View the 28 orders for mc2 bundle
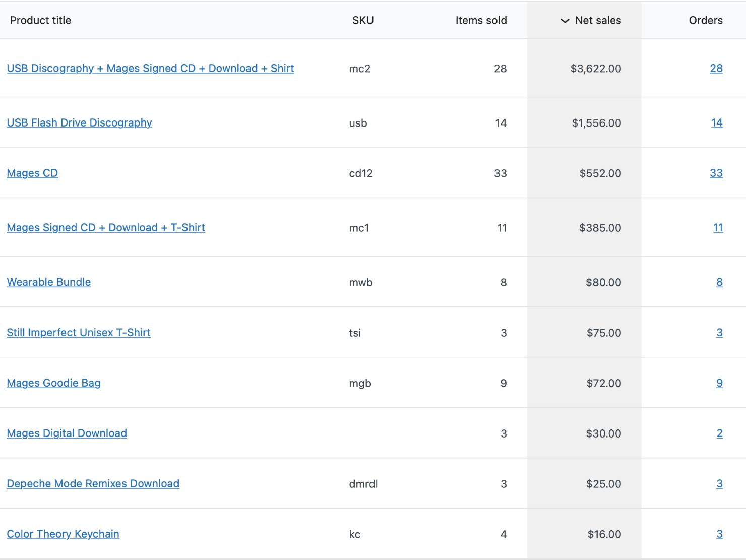Image resolution: width=746 pixels, height=560 pixels. point(716,69)
